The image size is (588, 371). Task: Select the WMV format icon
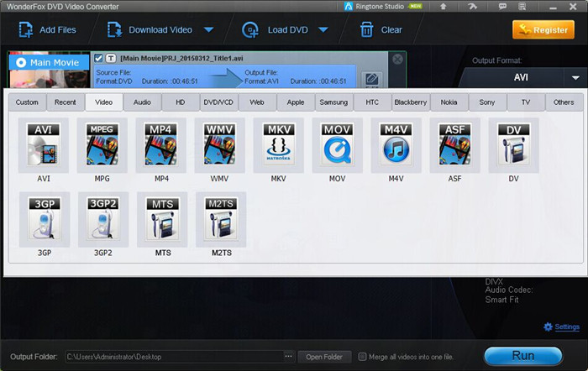click(220, 145)
